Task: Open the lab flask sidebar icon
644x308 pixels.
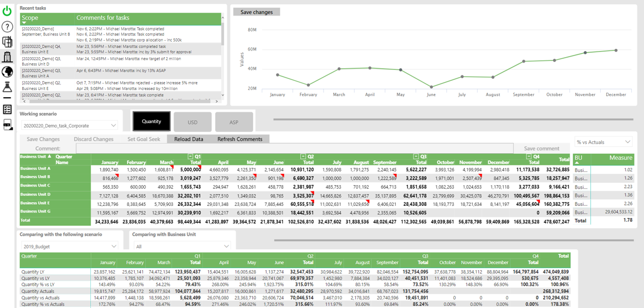Action: point(7,87)
